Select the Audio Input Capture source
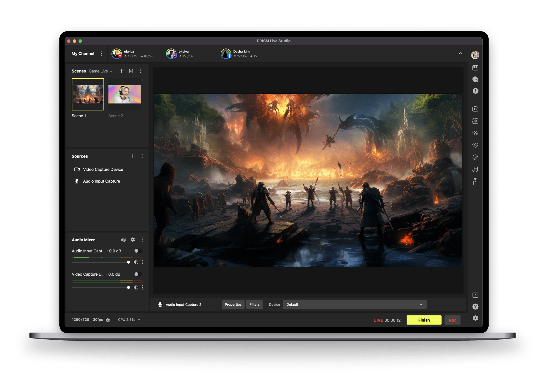 point(97,181)
